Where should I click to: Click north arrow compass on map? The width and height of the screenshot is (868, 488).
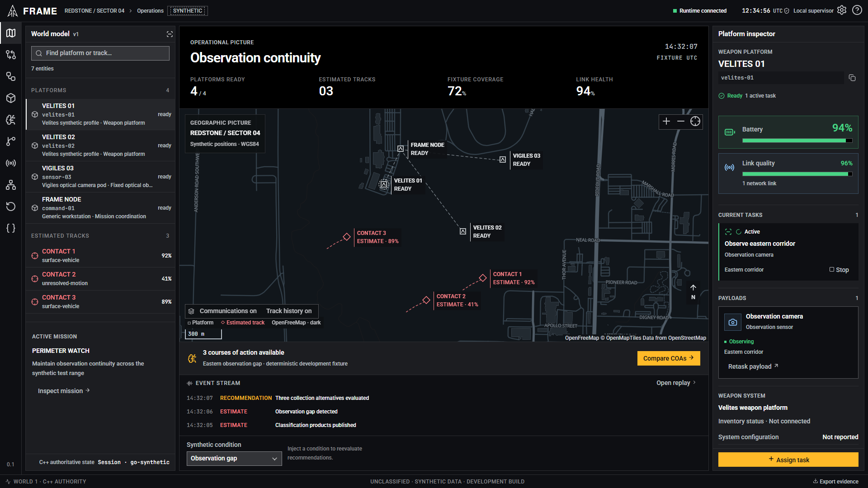tap(693, 292)
